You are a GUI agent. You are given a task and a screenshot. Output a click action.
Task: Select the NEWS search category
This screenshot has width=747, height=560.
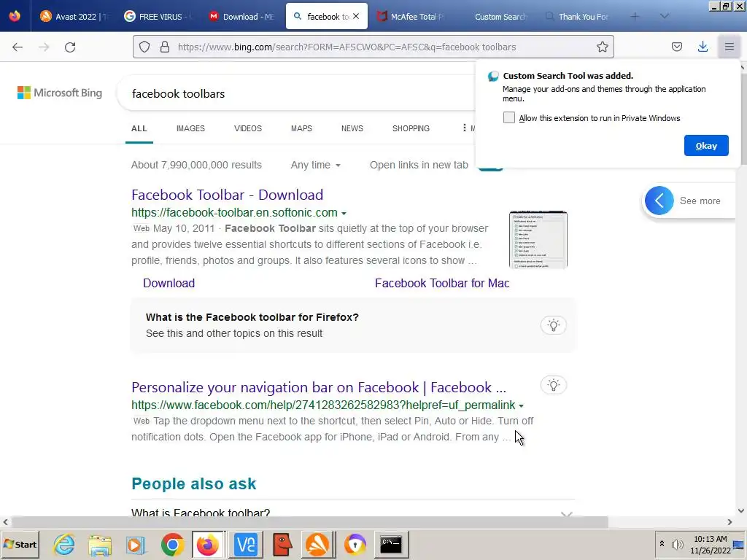tap(352, 128)
